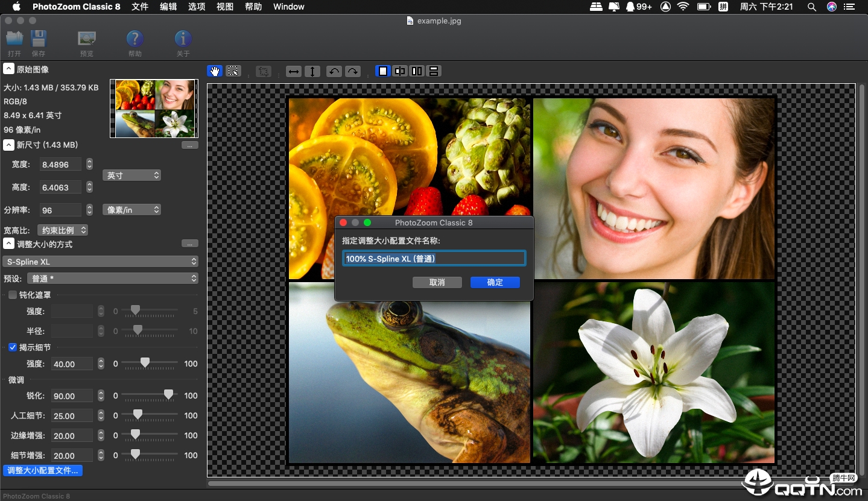The height and width of the screenshot is (501, 868).
Task: Open the 文件 menu
Action: click(140, 7)
